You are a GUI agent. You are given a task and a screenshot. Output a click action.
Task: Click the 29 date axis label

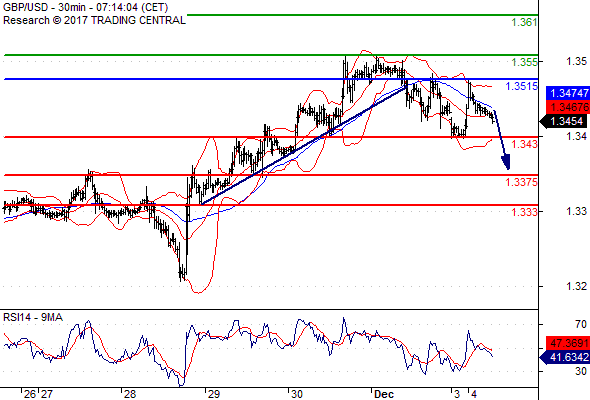(x=213, y=394)
